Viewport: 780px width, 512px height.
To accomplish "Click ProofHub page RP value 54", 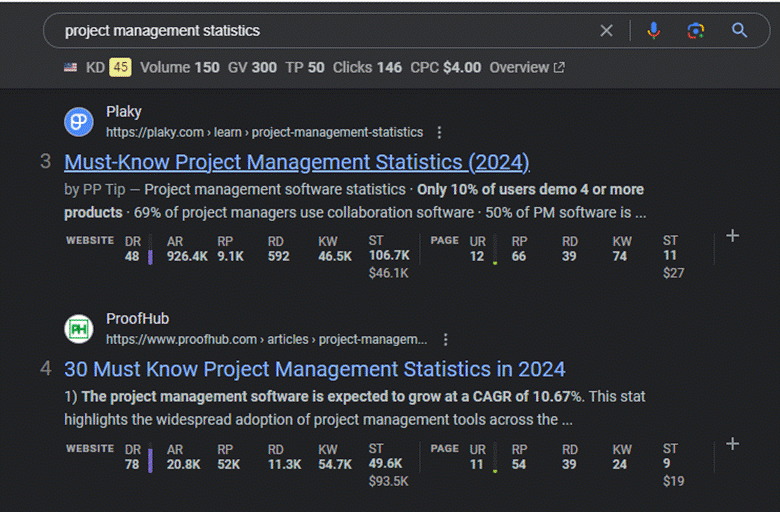I will pyautogui.click(x=519, y=464).
